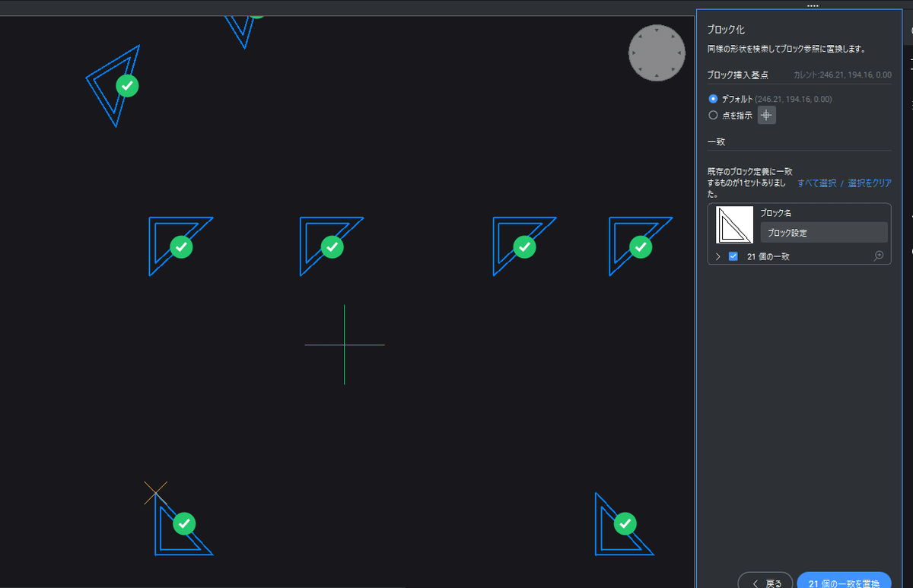Viewport: 913px width, 588px height.
Task: Click the pick point crosshair icon
Action: (x=767, y=116)
